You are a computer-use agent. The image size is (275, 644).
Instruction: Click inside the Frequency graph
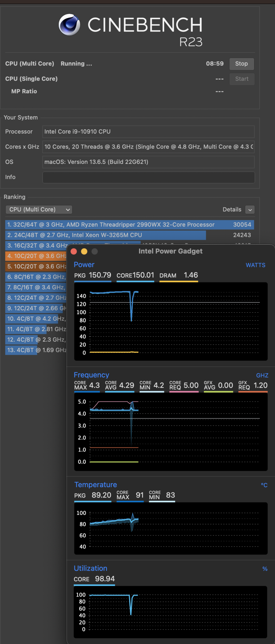(x=171, y=431)
